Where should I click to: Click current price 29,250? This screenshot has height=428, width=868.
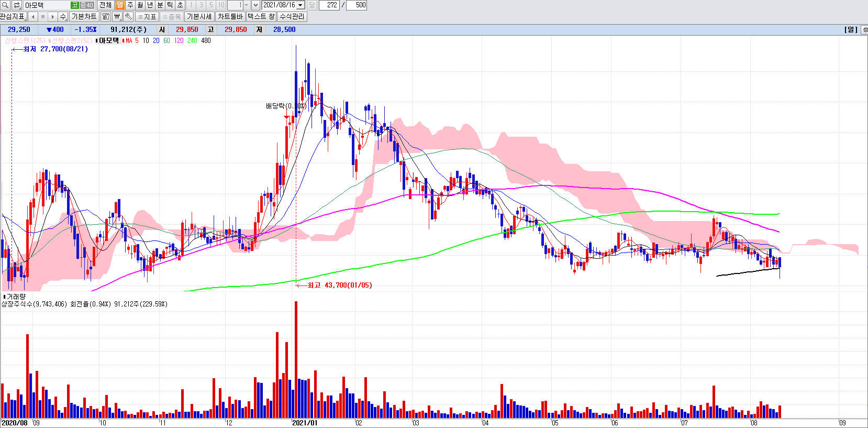tap(19, 30)
